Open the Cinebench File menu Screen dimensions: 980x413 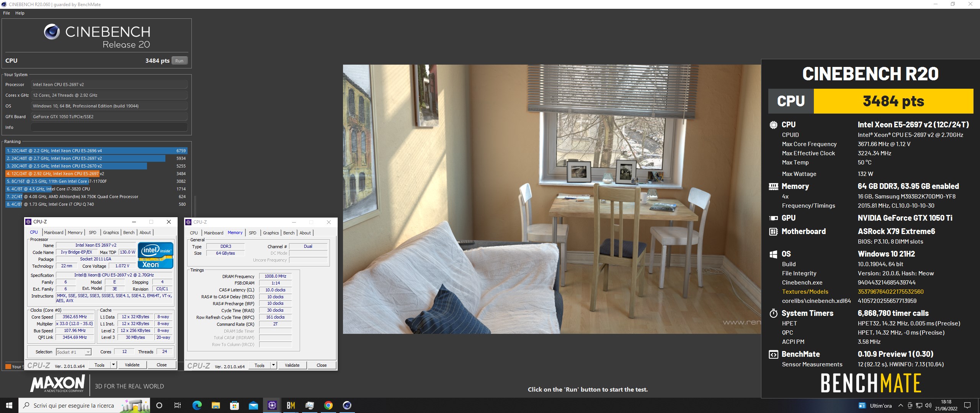click(x=7, y=13)
